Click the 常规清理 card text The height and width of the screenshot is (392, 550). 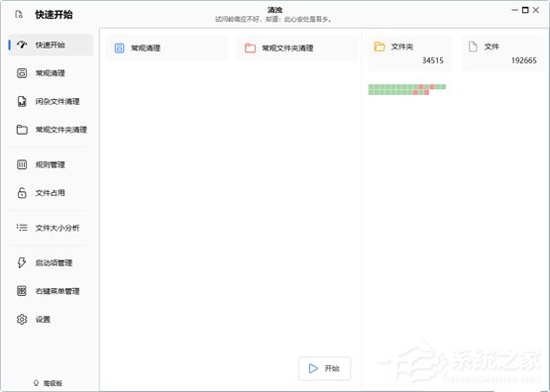[x=146, y=48]
